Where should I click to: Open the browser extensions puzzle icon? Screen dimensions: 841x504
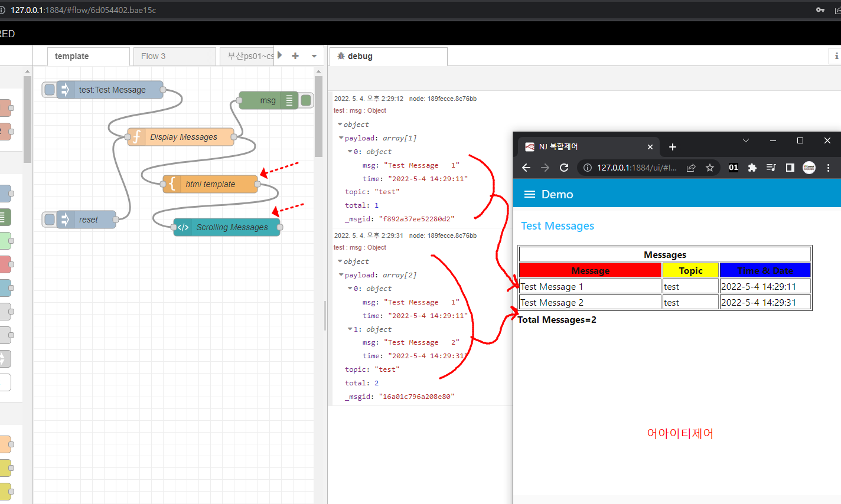click(752, 168)
